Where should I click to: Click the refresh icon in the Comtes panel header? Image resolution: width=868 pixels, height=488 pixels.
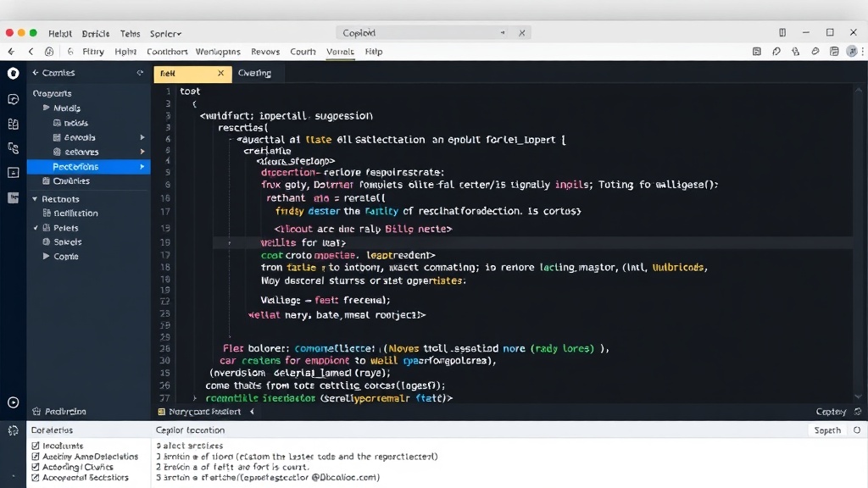[x=140, y=73]
